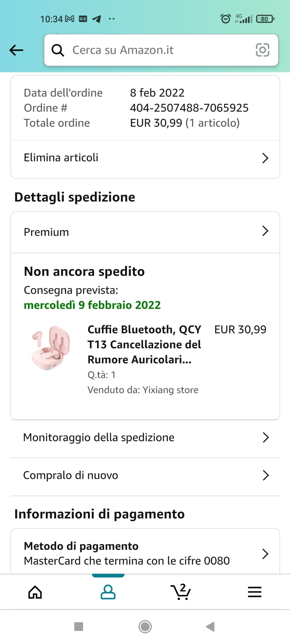This screenshot has height=644, width=290.
Task: Expand the Elimina articoli chevron
Action: pos(265,158)
